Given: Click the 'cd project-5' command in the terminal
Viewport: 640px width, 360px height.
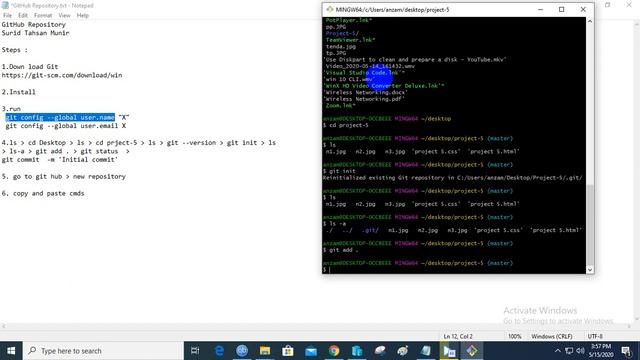Looking at the screenshot, I should pos(349,125).
